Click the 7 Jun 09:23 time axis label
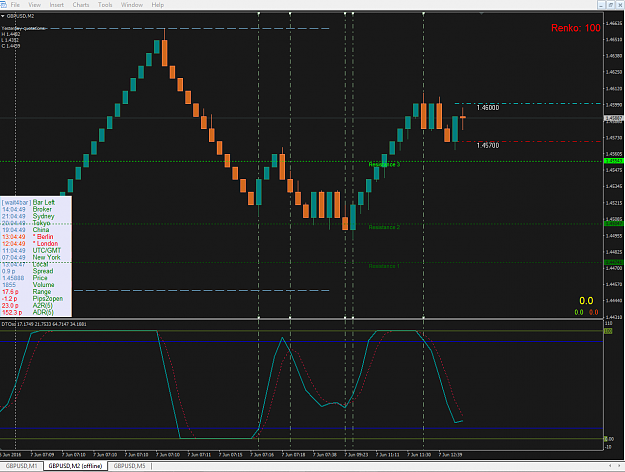The height and width of the screenshot is (472, 625). (356, 454)
